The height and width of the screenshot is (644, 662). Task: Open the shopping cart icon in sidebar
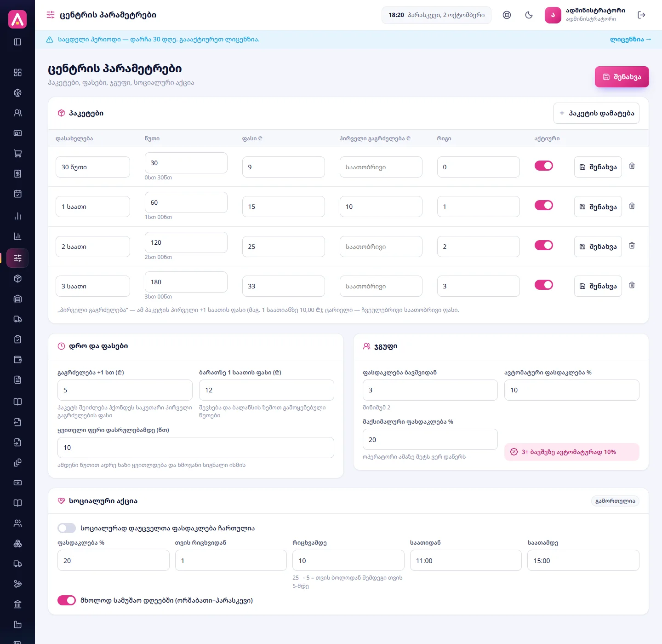pyautogui.click(x=17, y=153)
